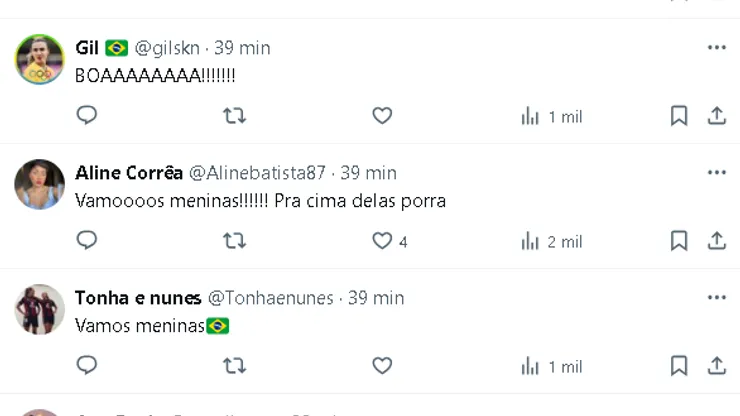Image resolution: width=740 pixels, height=416 pixels.
Task: Repost Gil's tweet
Action: point(234,116)
